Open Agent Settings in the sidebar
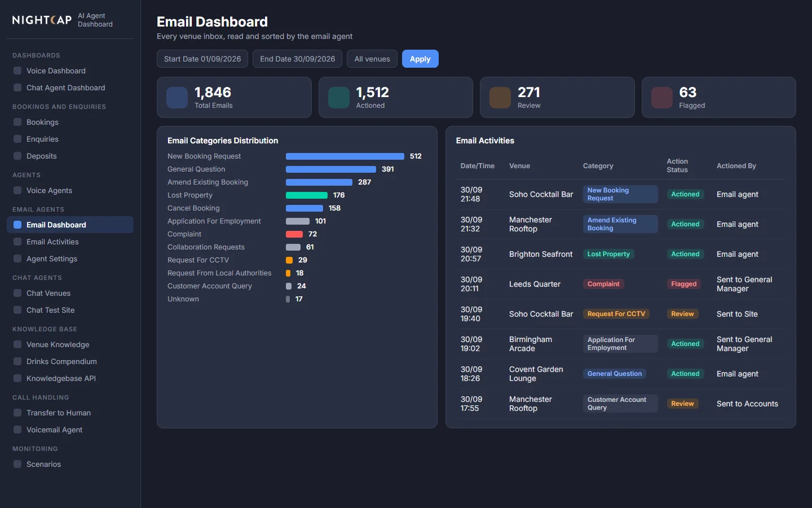This screenshot has height=508, width=812. click(x=70, y=259)
